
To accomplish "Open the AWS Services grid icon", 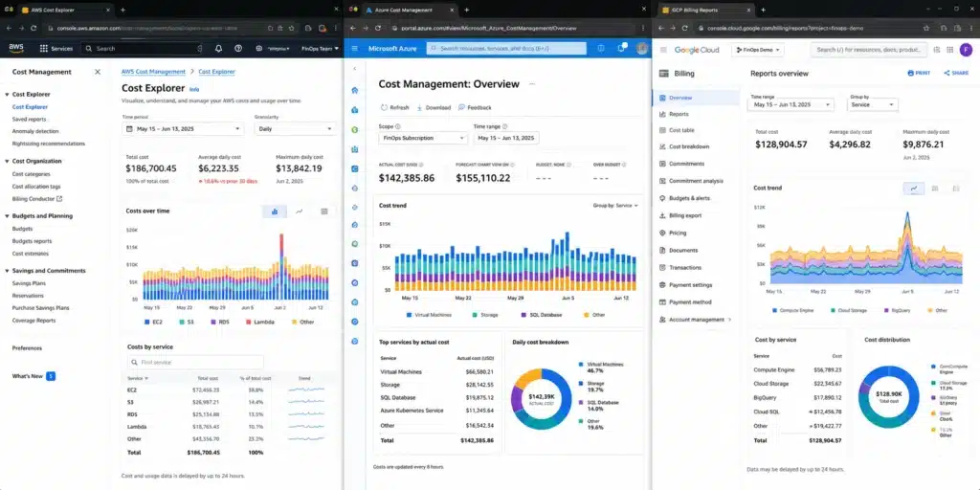I will 44,48.
